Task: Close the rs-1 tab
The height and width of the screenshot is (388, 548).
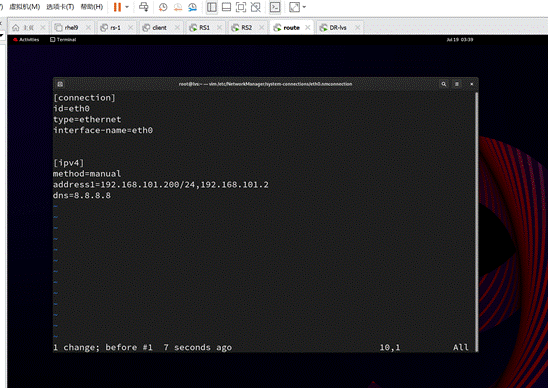Action: [130, 28]
